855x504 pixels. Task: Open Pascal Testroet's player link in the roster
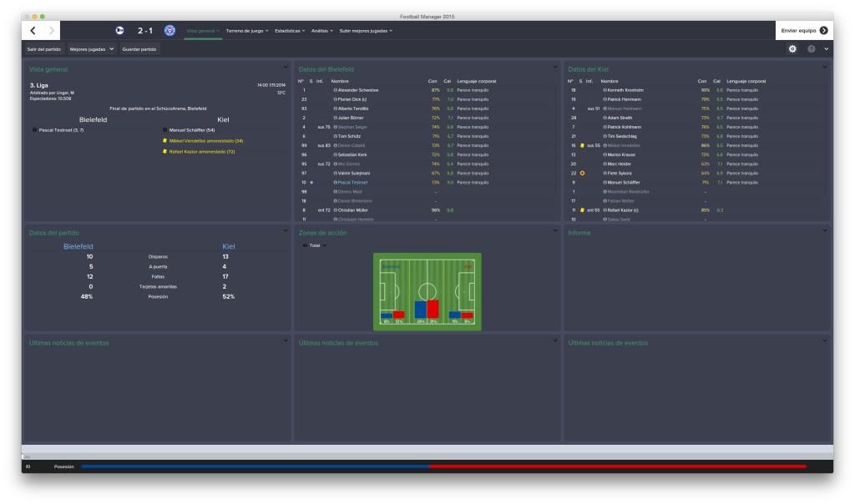click(352, 183)
